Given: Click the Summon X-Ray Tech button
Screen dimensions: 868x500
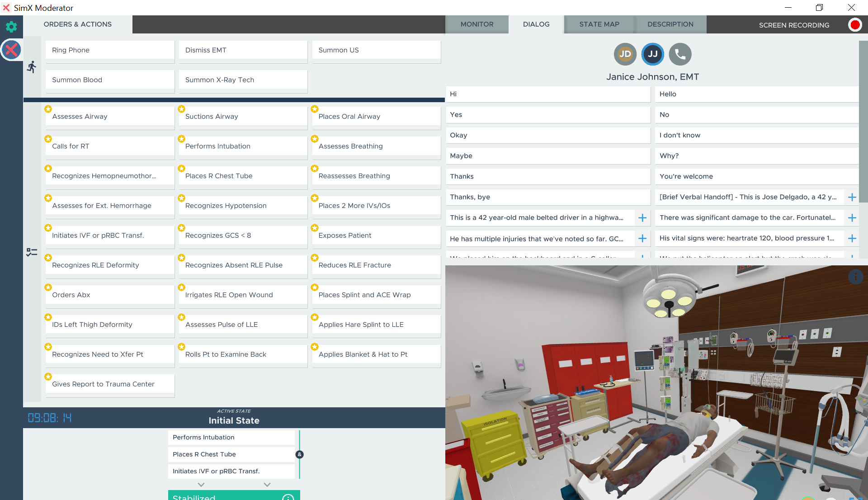Looking at the screenshot, I should pyautogui.click(x=243, y=80).
